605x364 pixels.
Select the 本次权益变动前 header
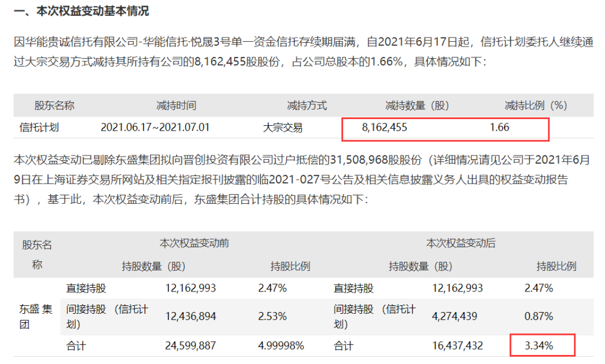194,243
